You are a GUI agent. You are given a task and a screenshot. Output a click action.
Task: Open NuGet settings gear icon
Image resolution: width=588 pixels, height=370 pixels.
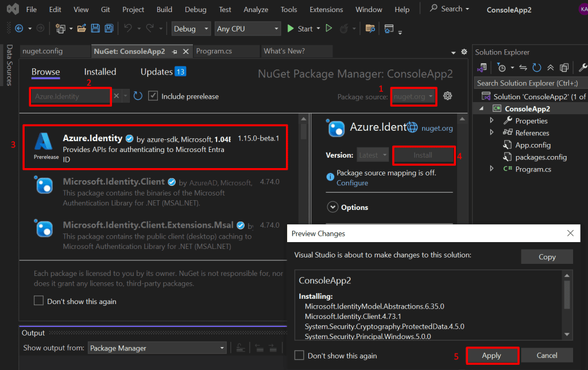pos(448,96)
